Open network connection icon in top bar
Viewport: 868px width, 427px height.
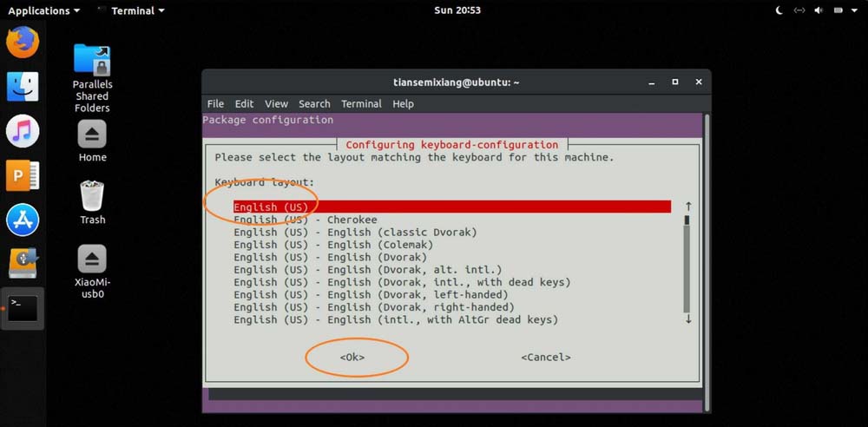(799, 10)
